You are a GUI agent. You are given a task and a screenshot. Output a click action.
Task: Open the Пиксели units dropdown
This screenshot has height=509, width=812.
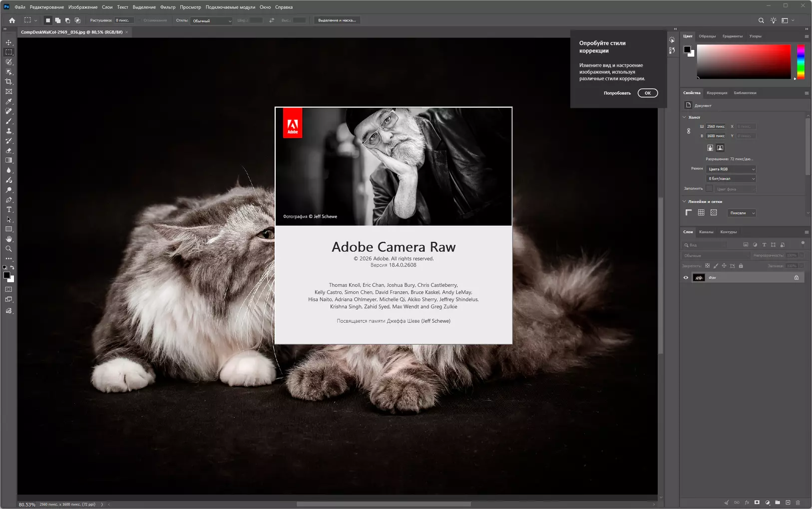pos(742,213)
